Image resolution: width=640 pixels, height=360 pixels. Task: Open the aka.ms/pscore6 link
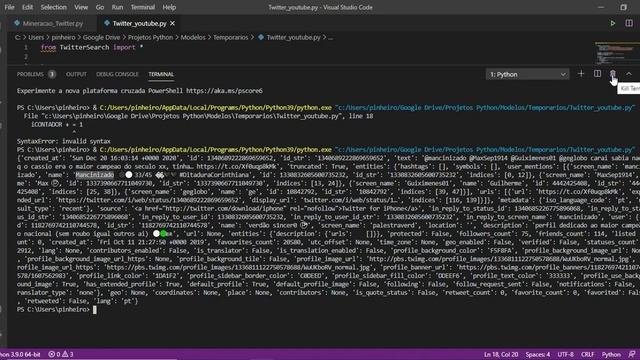coord(224,91)
